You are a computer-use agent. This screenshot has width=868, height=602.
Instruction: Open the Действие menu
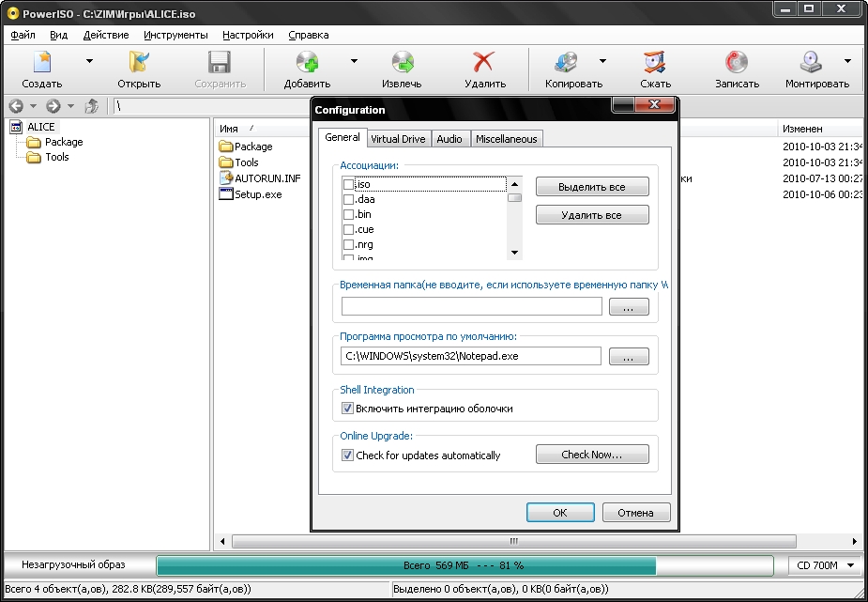106,35
